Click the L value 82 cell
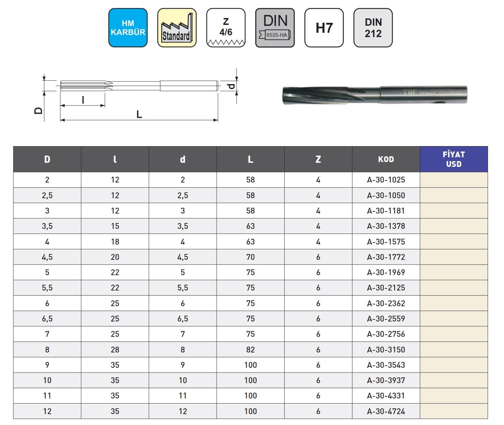Image resolution: width=504 pixels, height=425 pixels. tap(250, 350)
